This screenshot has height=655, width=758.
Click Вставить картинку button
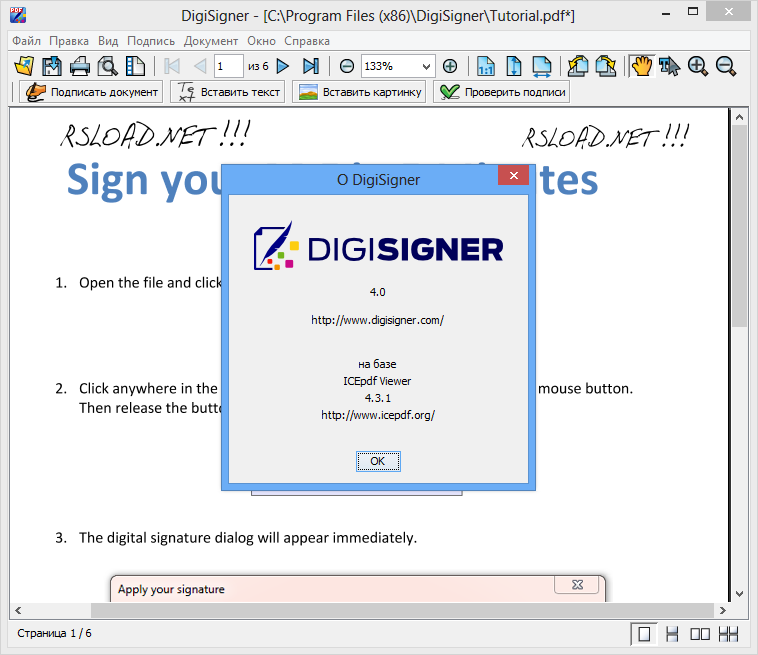pos(359,92)
